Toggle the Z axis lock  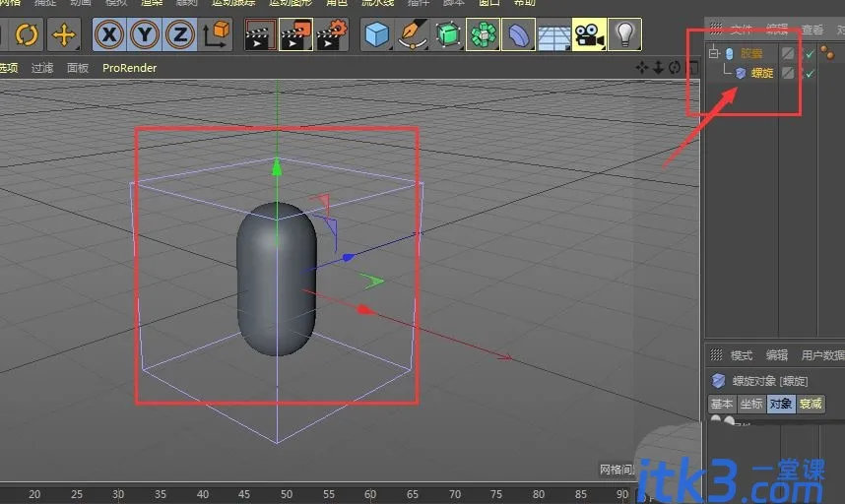coord(180,35)
